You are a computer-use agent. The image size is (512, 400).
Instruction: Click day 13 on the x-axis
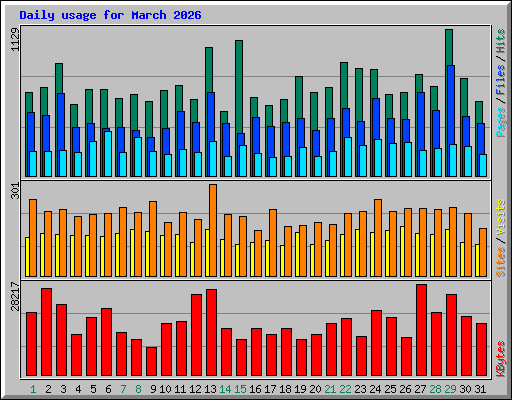(210, 389)
